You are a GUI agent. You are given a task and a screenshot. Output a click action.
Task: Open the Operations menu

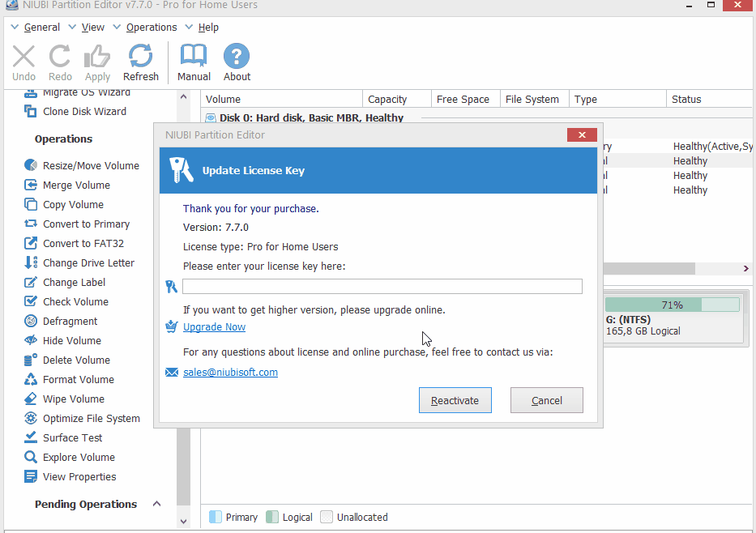pyautogui.click(x=152, y=27)
